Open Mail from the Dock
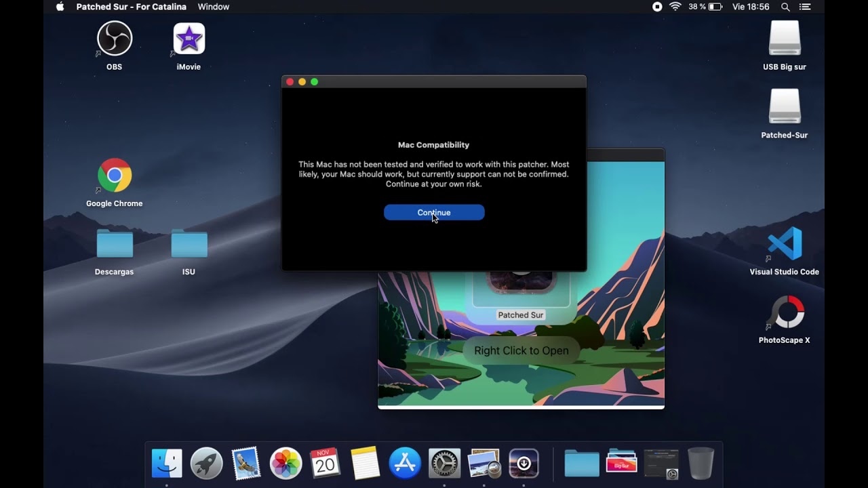This screenshot has width=868, height=488. [x=245, y=464]
